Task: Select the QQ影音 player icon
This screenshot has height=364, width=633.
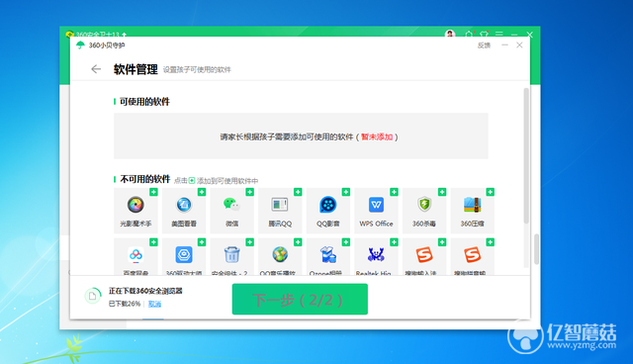Action: pyautogui.click(x=327, y=205)
